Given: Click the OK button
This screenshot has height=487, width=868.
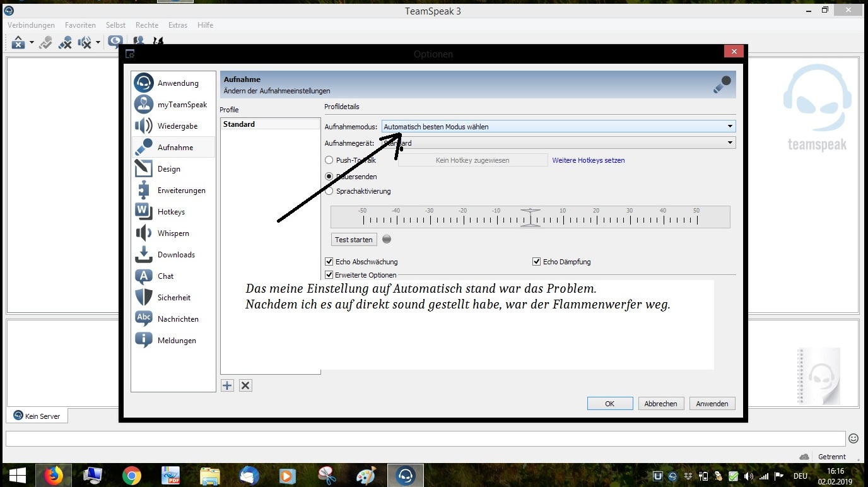Looking at the screenshot, I should [x=609, y=404].
